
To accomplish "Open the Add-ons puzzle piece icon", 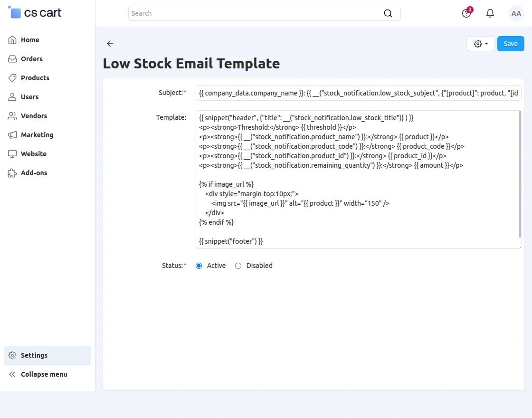I will click(12, 173).
